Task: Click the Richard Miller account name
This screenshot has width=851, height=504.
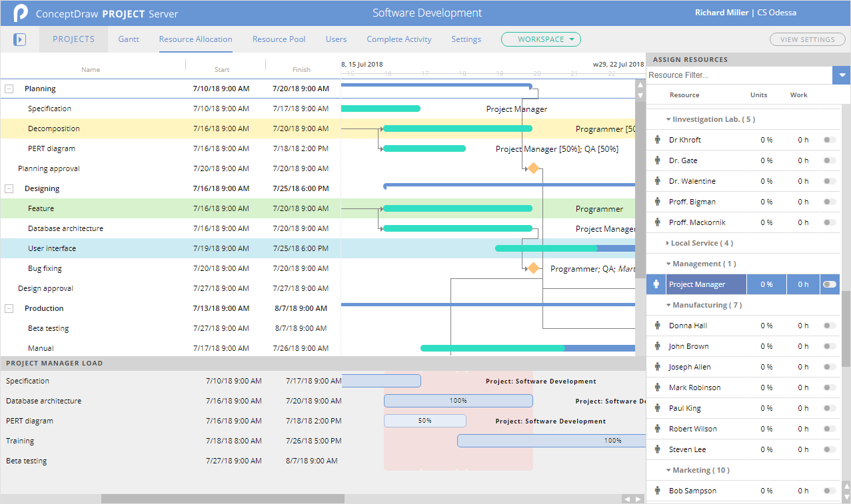Action: pos(722,13)
